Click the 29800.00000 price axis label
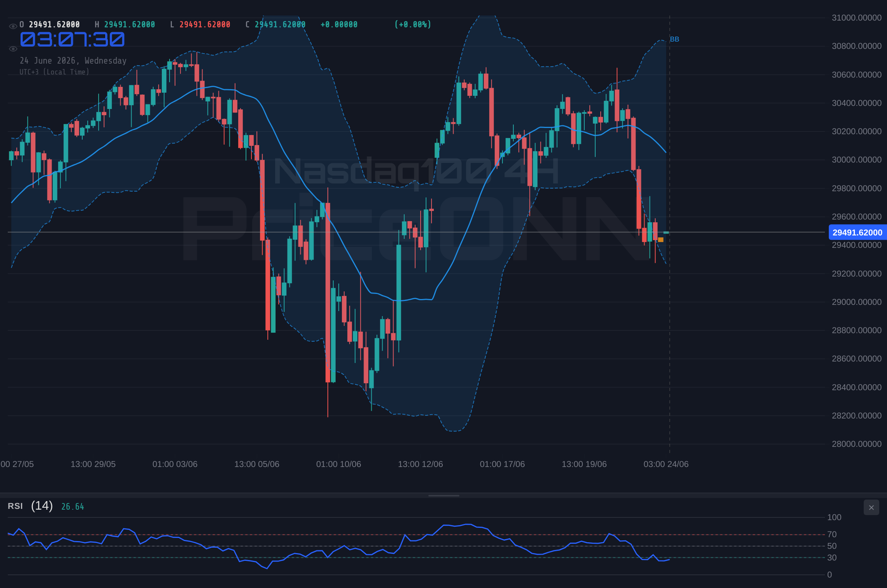The image size is (887, 588). (x=857, y=189)
